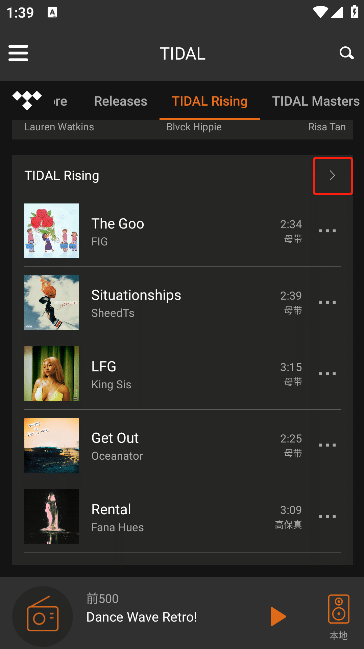Open more options for LFG
Image resolution: width=364 pixels, height=649 pixels.
327,373
